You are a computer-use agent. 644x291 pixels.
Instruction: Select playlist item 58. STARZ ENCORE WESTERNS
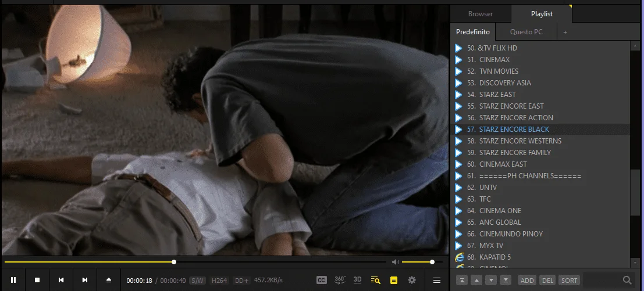[540, 141]
